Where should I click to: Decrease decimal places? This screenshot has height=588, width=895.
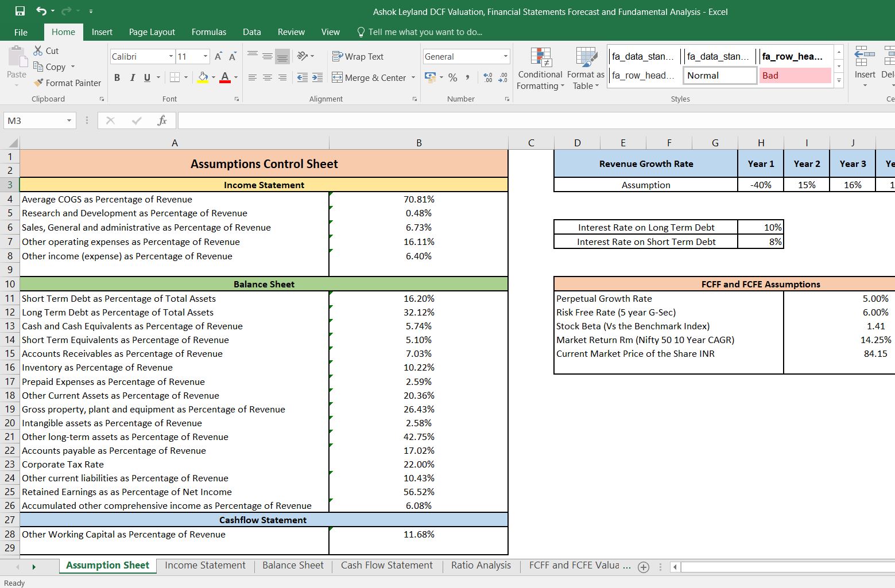pos(503,77)
